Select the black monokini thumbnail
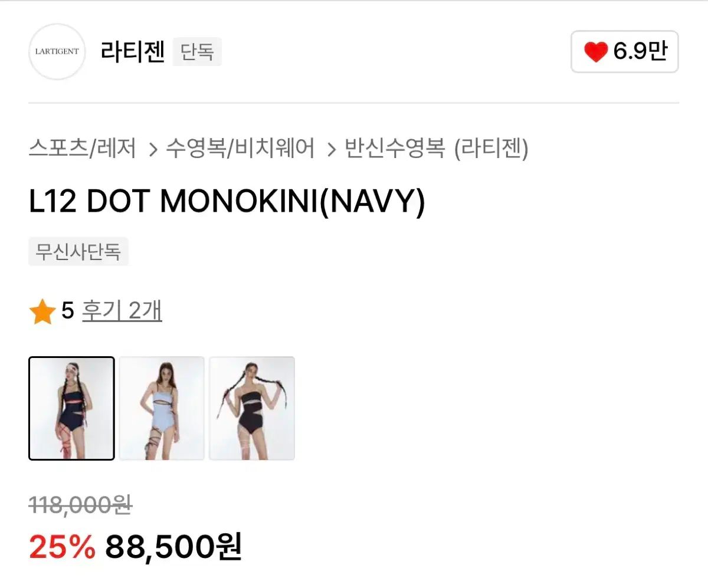Viewport: 708px width, 588px height. tap(252, 408)
